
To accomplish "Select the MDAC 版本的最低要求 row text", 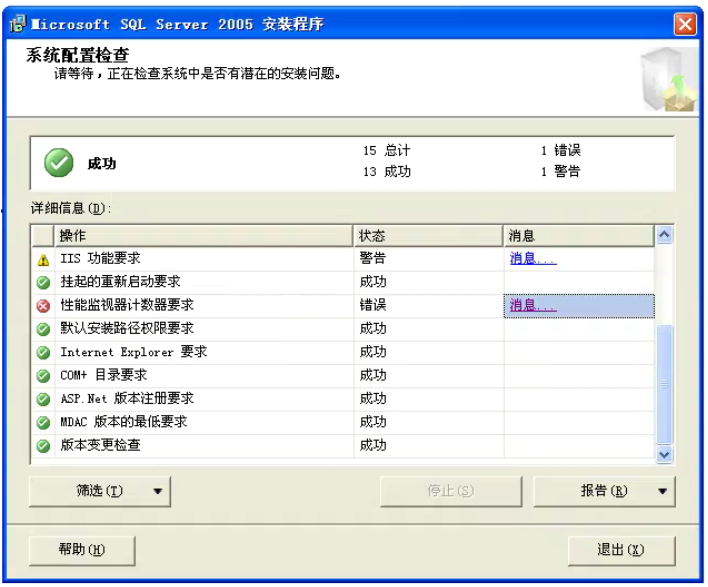I will click(124, 423).
